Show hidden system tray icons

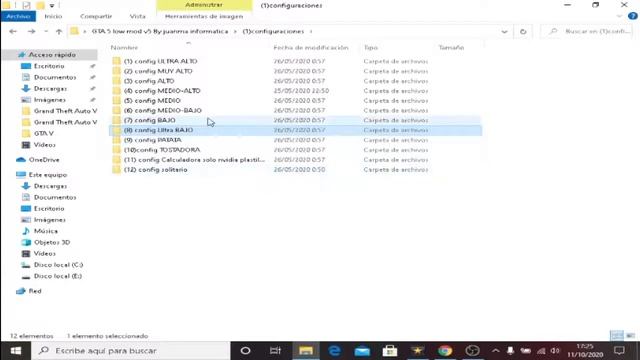[x=495, y=351]
